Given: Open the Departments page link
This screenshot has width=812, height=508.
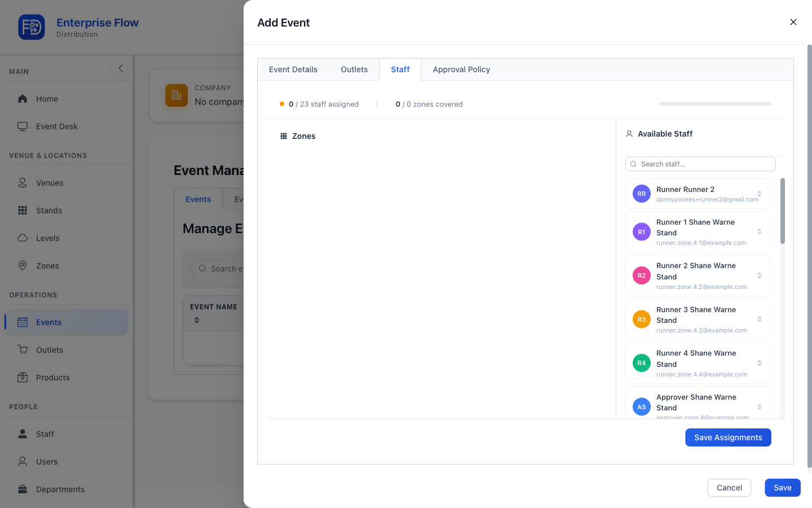Looking at the screenshot, I should pos(67,489).
